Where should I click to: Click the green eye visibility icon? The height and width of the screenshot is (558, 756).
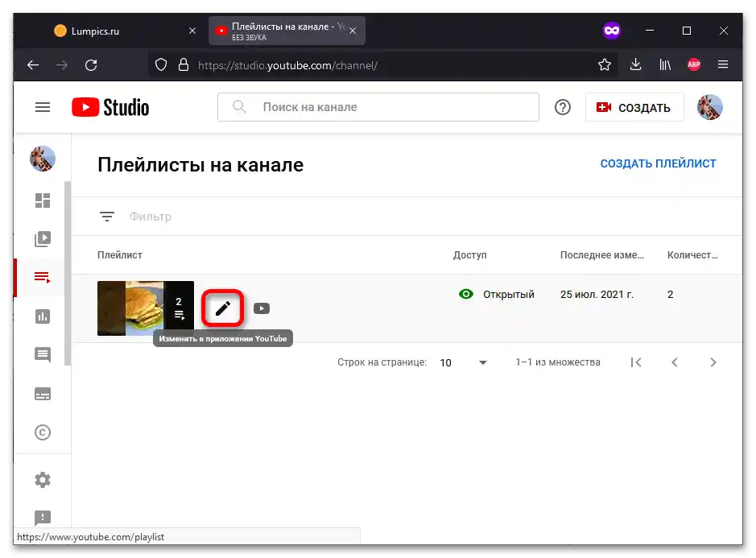click(x=465, y=294)
